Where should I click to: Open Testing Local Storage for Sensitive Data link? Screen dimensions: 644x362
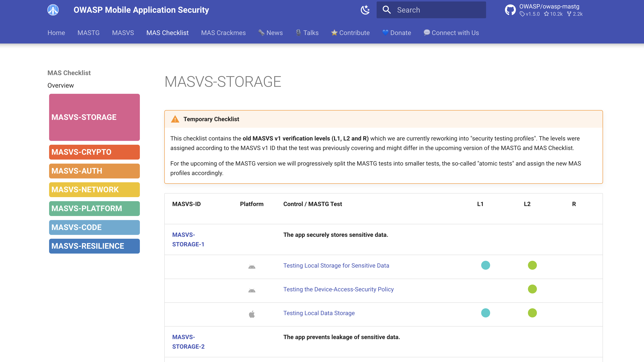tap(336, 265)
